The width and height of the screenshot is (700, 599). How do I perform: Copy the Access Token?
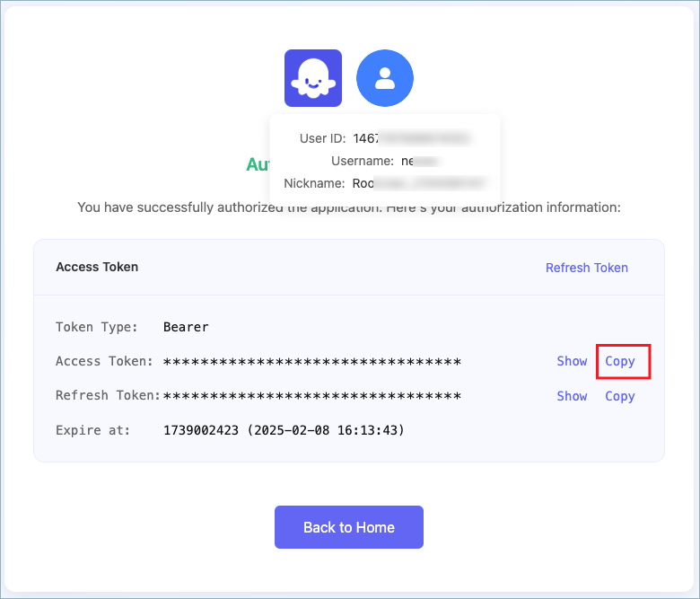coord(620,361)
